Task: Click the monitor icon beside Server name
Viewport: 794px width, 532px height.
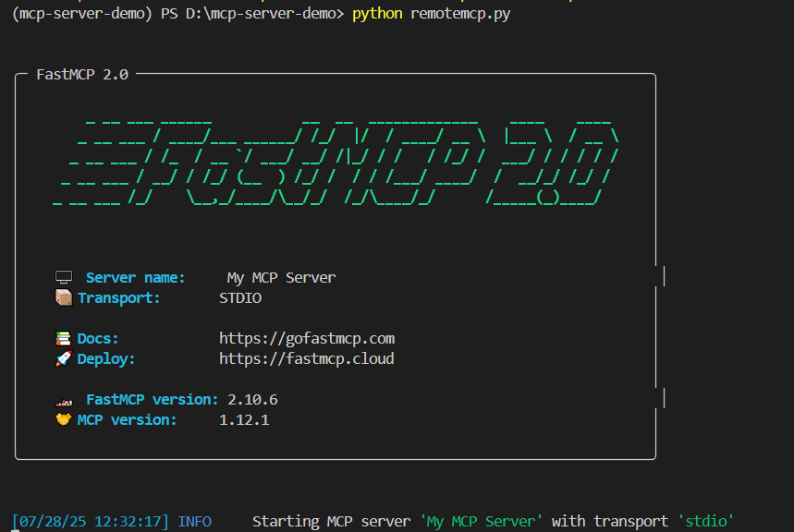Action: click(x=63, y=274)
